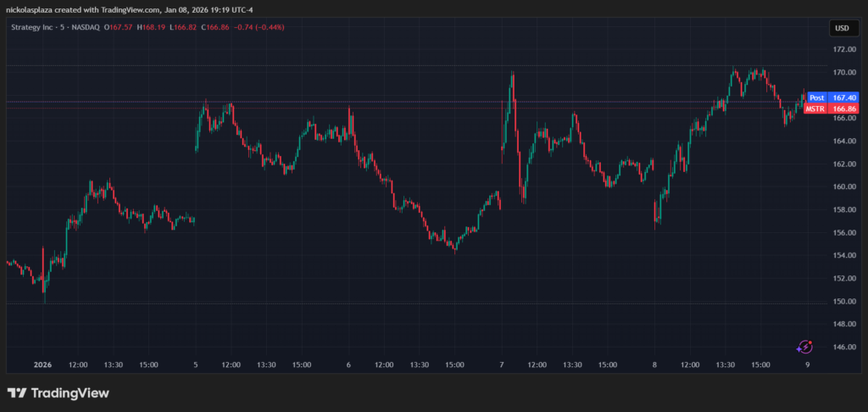
Task: Click the purple event icon above date 9
Action: 805,347
